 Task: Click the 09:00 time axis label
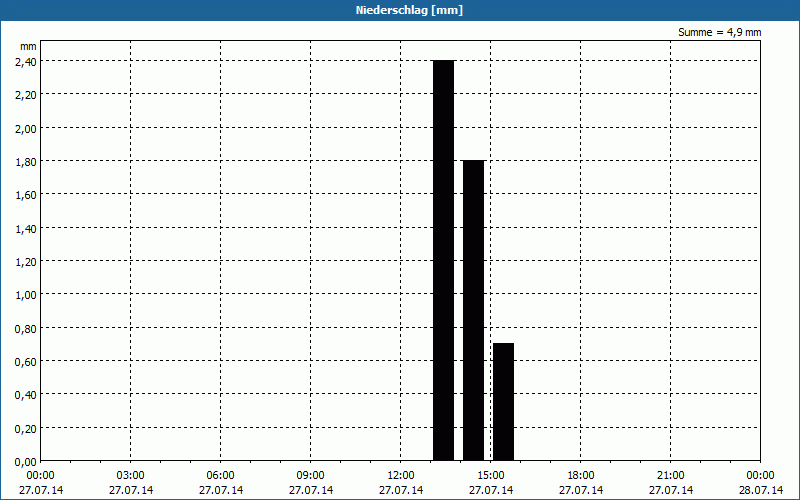311,476
